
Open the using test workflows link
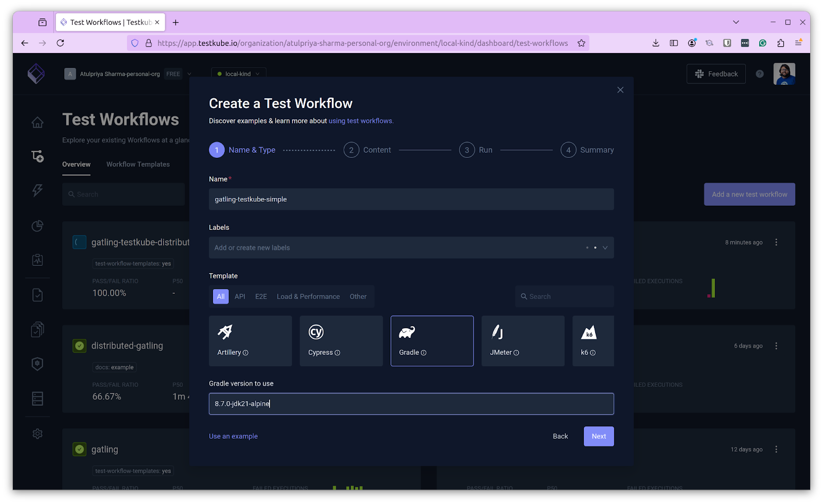click(361, 121)
